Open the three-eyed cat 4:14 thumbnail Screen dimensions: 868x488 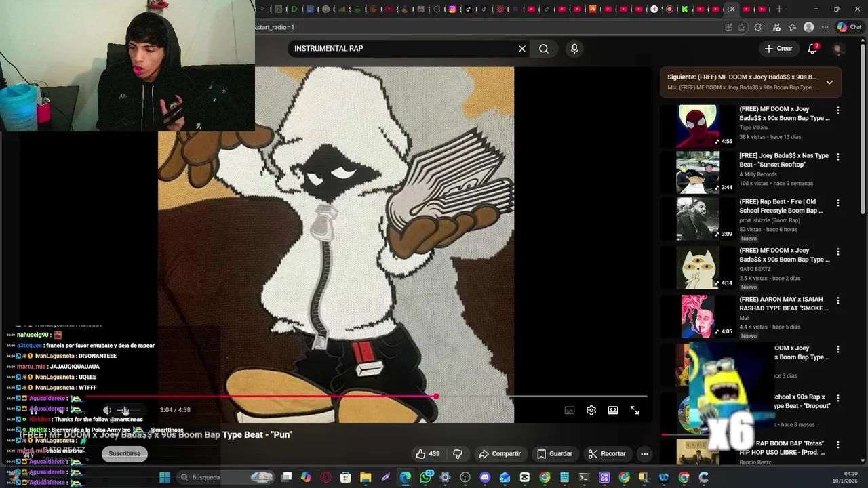(x=698, y=268)
